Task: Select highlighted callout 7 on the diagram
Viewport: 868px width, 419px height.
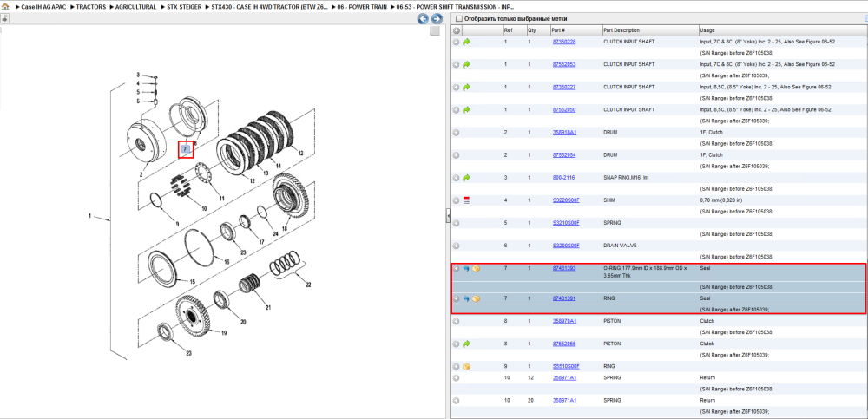Action: pos(186,149)
